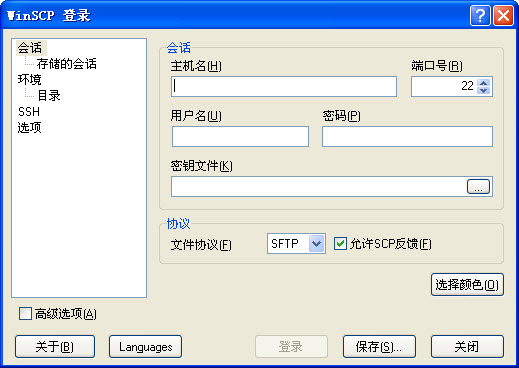Click the 保存(S)... button
Screen dimensions: 519x368
pyautogui.click(x=379, y=347)
